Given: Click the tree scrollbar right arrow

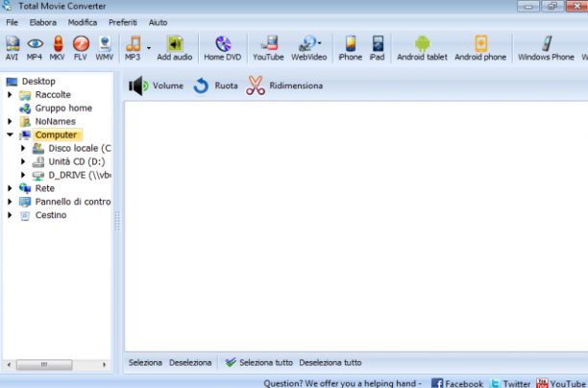Looking at the screenshot, I should 105,365.
